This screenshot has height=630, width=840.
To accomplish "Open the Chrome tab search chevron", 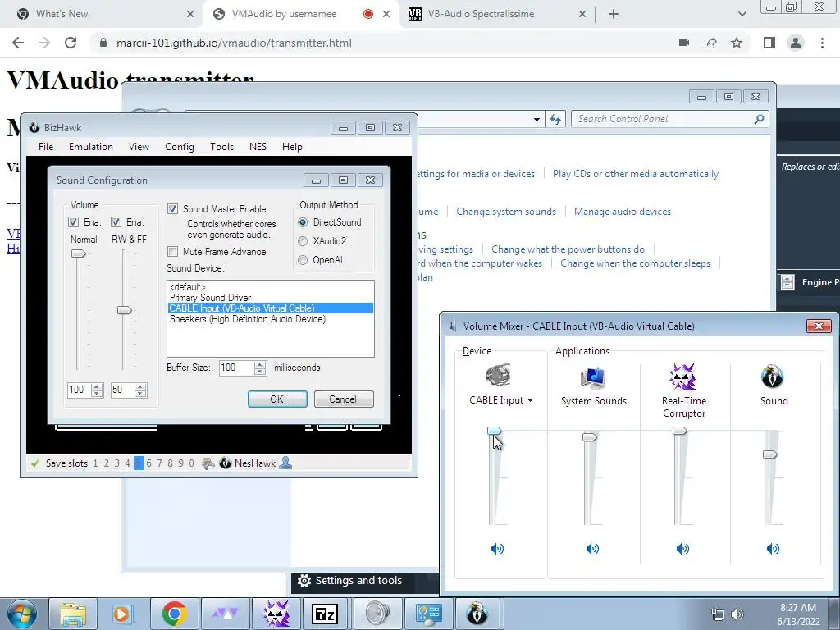I will 742,14.
